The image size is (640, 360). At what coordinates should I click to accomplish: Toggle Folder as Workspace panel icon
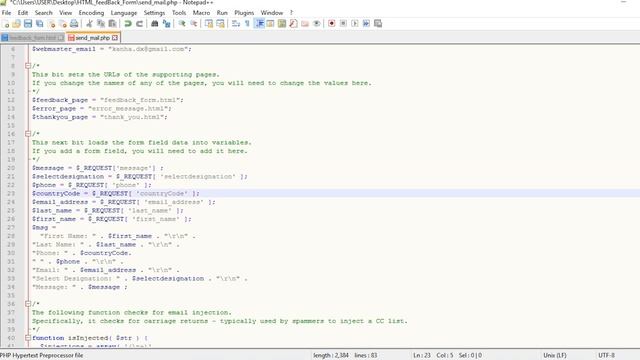point(304,24)
